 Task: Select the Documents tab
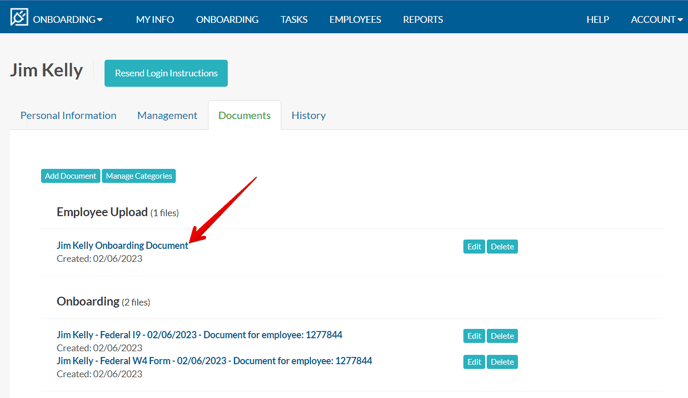[x=244, y=115]
